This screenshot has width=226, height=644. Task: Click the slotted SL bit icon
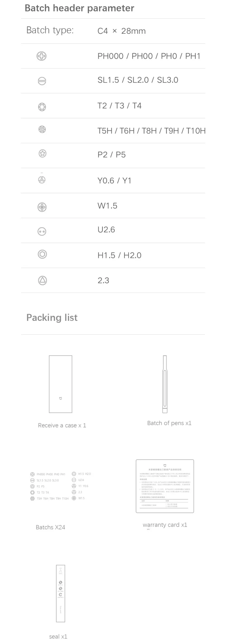click(42, 81)
